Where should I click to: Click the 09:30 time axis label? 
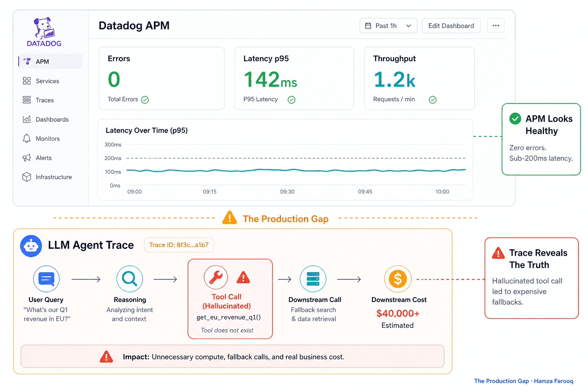click(x=287, y=192)
